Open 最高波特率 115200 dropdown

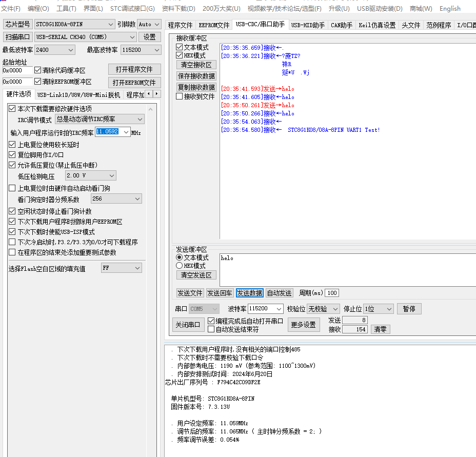point(141,50)
